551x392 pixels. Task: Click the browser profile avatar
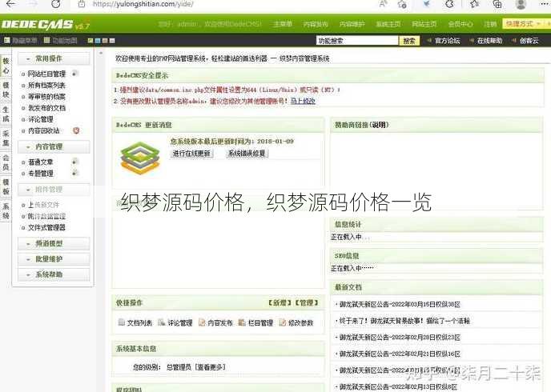521,4
